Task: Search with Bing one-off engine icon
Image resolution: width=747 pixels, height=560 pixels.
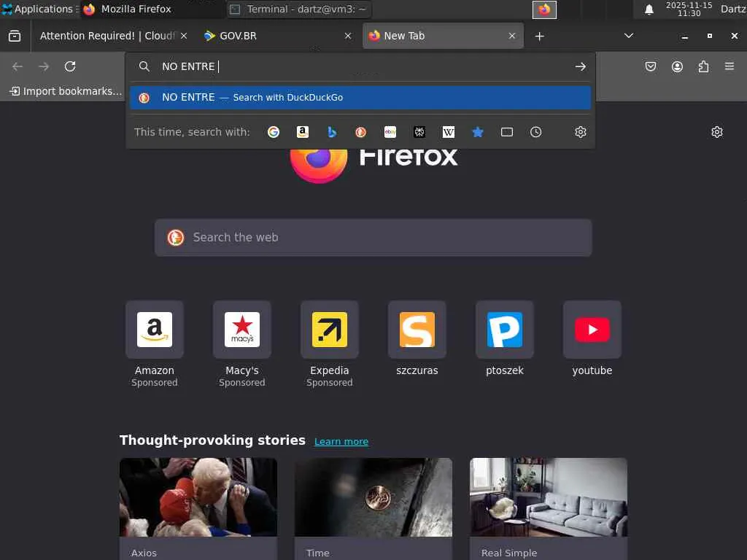Action: [332, 132]
